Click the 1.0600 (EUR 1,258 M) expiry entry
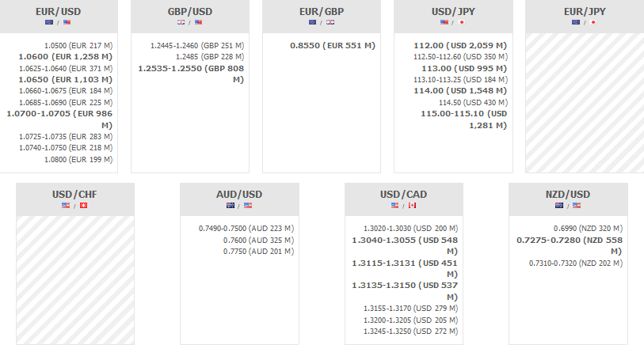 point(67,57)
